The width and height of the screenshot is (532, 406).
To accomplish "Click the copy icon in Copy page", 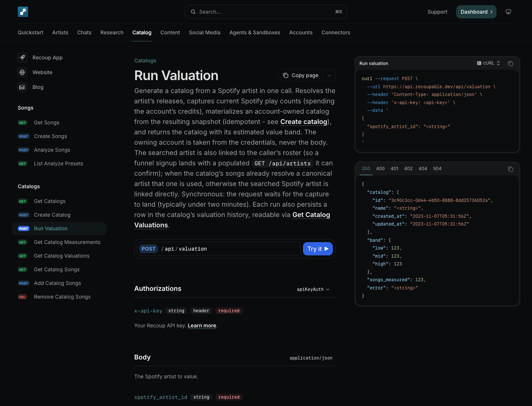I will pyautogui.click(x=286, y=75).
